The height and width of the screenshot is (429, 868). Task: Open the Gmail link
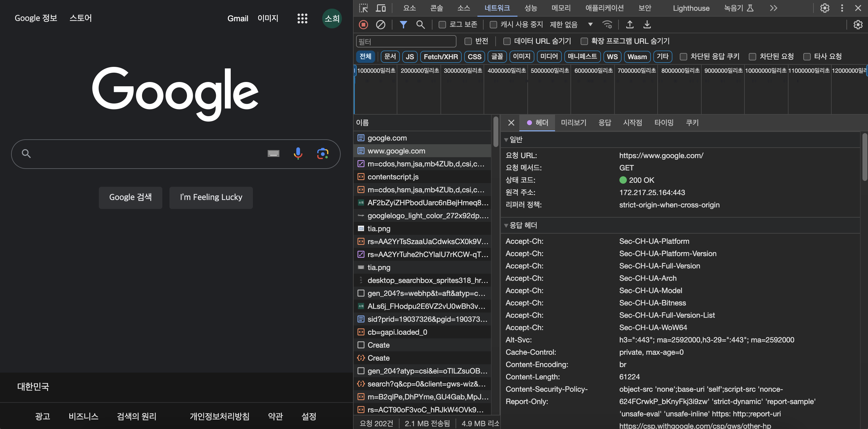coord(237,18)
